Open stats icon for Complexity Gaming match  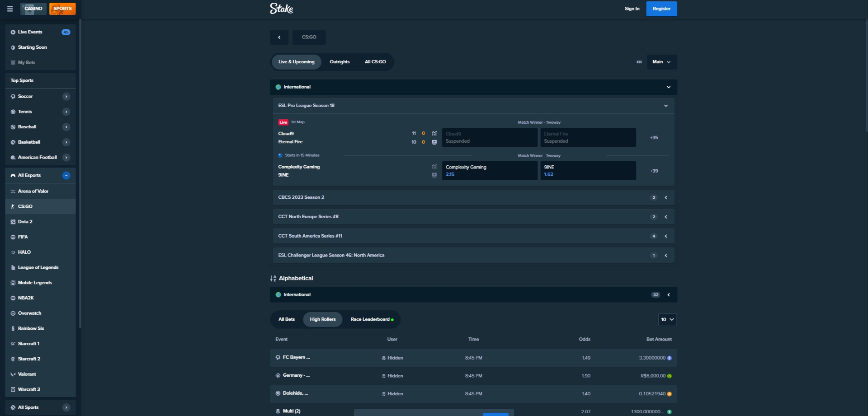pos(434,167)
